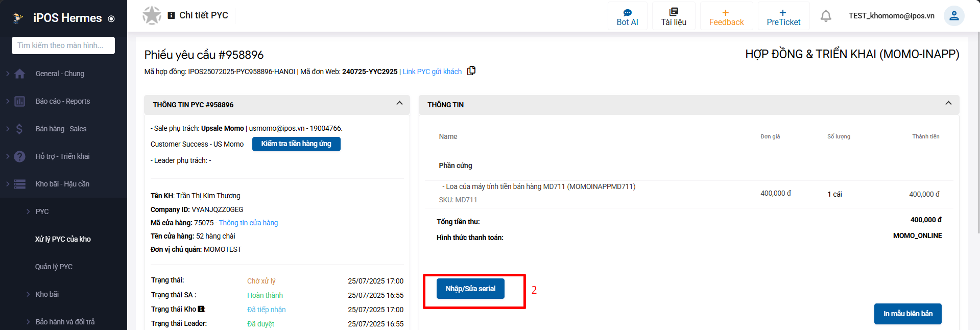Open Xử lý PYC của kho menu item

tap(63, 239)
